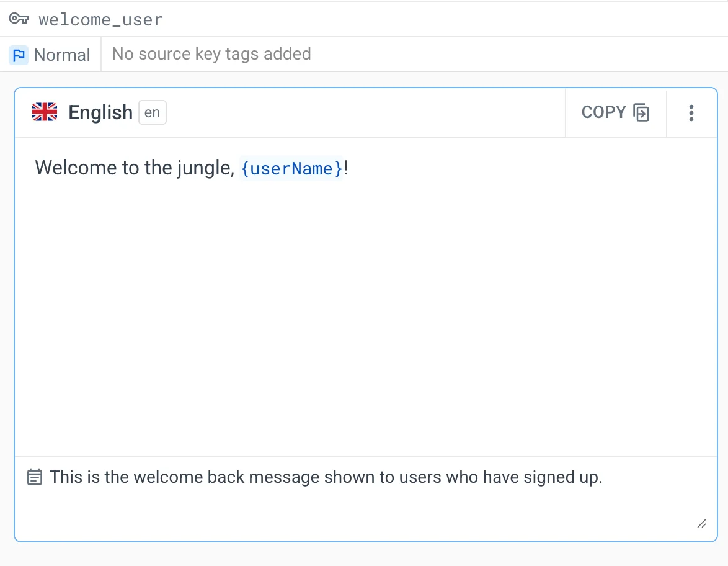Image resolution: width=728 pixels, height=566 pixels.
Task: Click the English language label
Action: 100,112
